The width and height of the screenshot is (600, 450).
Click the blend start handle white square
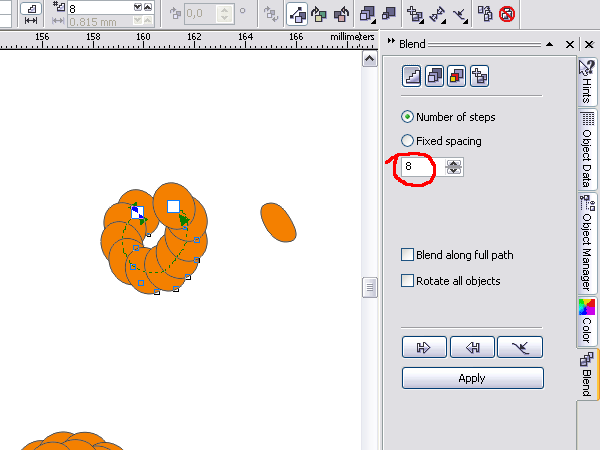(x=173, y=207)
